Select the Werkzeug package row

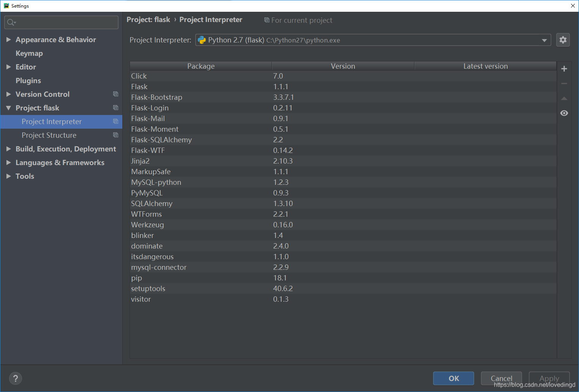click(x=343, y=225)
